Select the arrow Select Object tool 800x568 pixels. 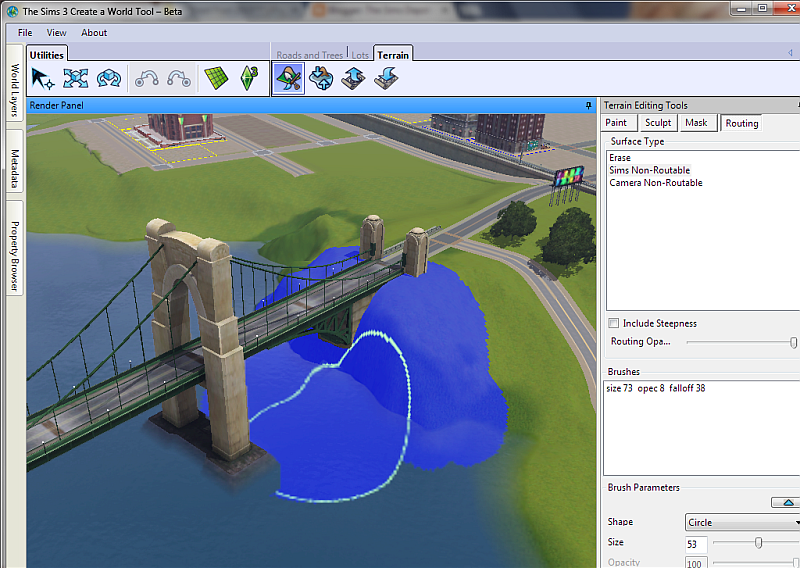[x=43, y=78]
